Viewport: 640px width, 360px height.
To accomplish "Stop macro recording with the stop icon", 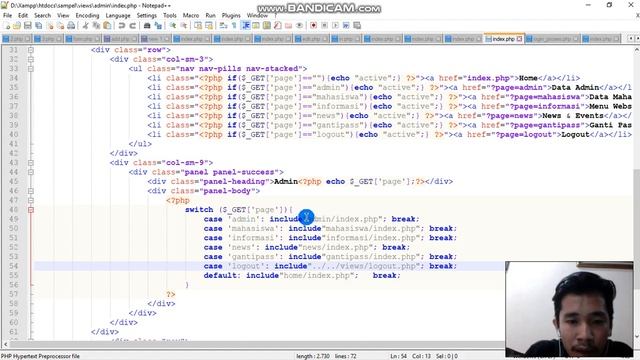I will (324, 25).
